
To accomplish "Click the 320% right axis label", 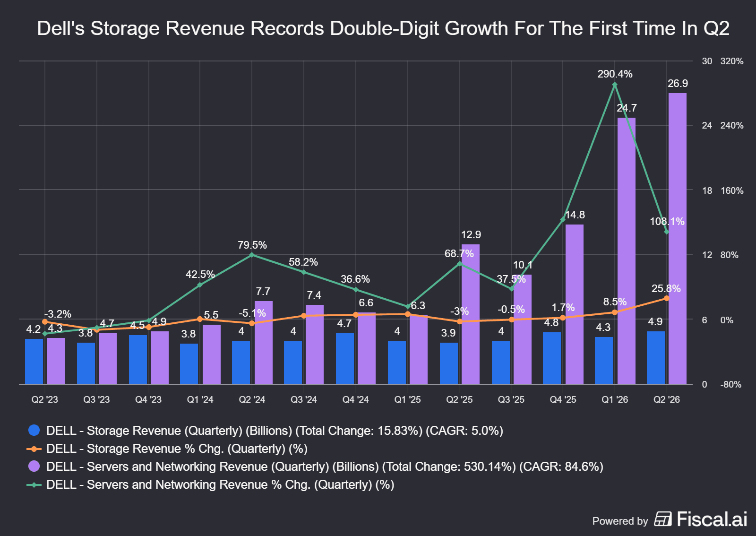I will (732, 61).
